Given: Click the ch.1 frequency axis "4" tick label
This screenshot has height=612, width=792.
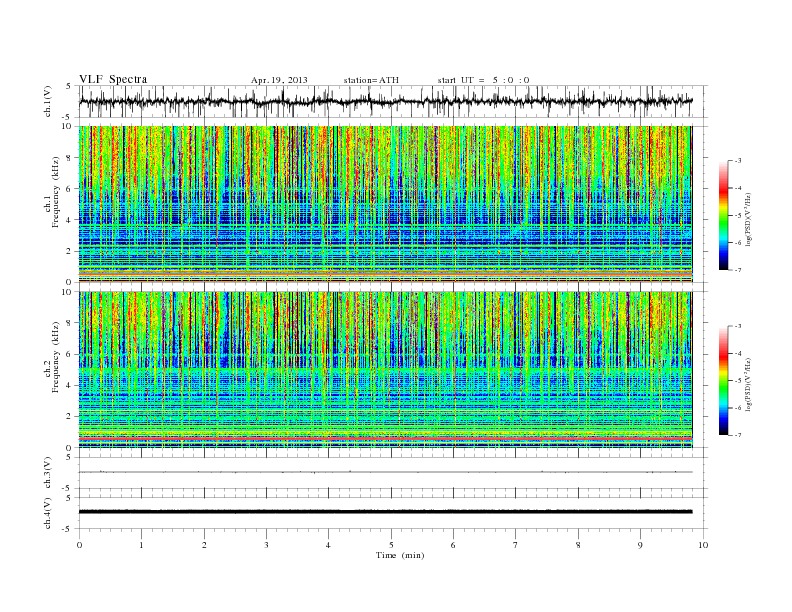Looking at the screenshot, I should coord(69,220).
